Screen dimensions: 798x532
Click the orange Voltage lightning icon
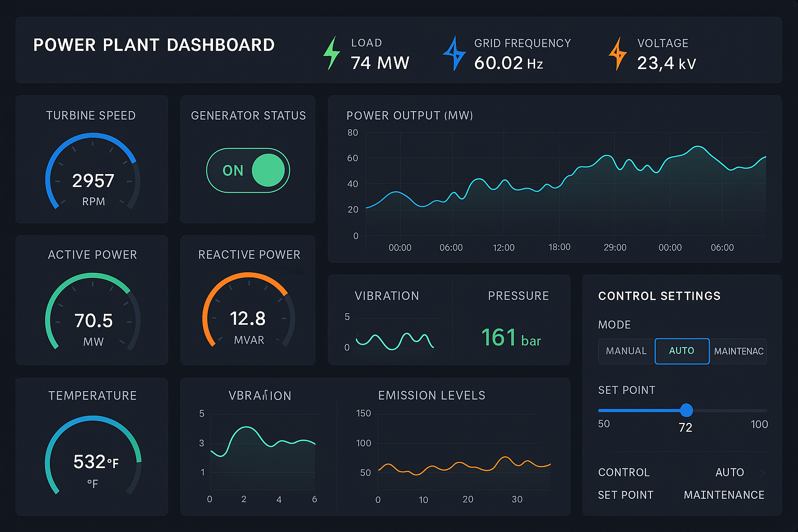click(x=617, y=54)
